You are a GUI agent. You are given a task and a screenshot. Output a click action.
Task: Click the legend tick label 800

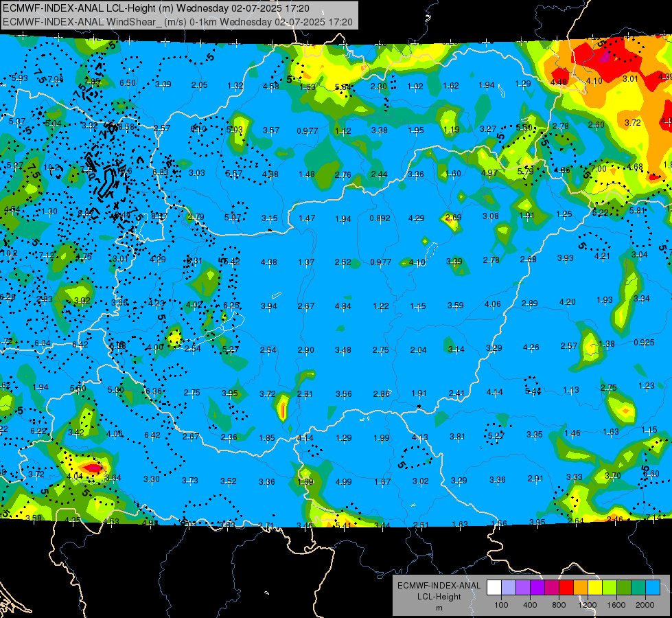559,605
